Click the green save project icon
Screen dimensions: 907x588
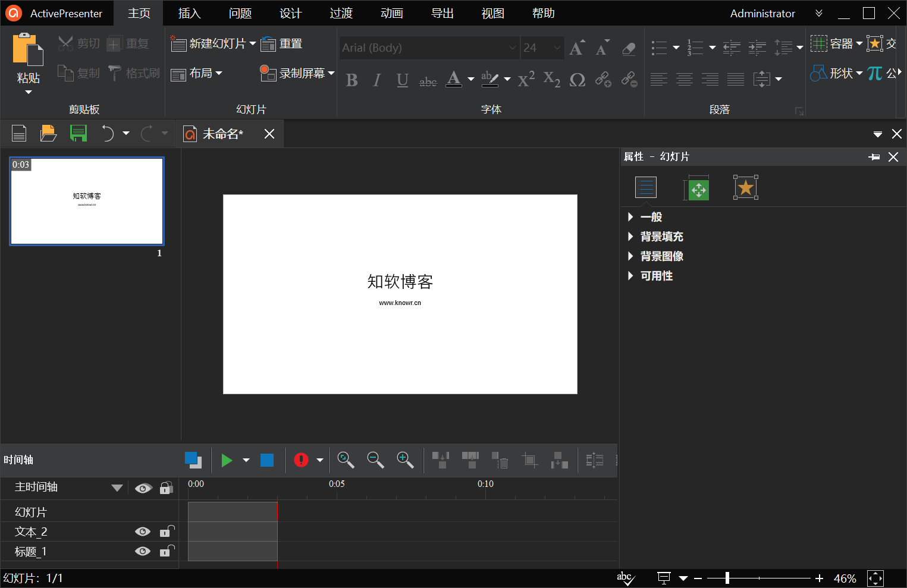[78, 133]
